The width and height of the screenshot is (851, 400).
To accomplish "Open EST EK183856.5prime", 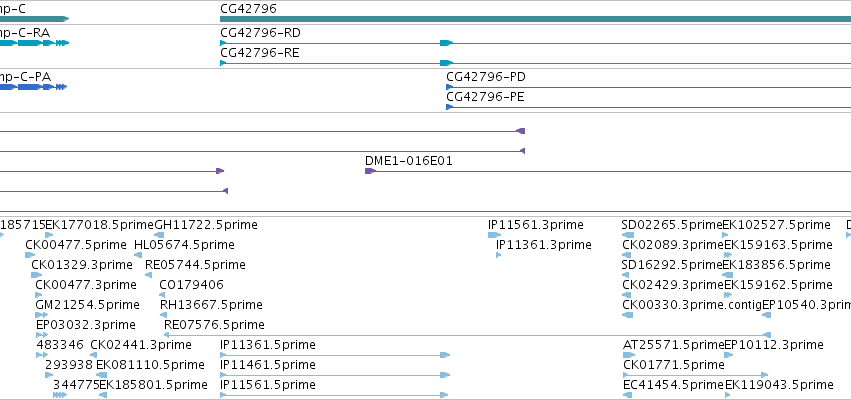I will tap(777, 265).
